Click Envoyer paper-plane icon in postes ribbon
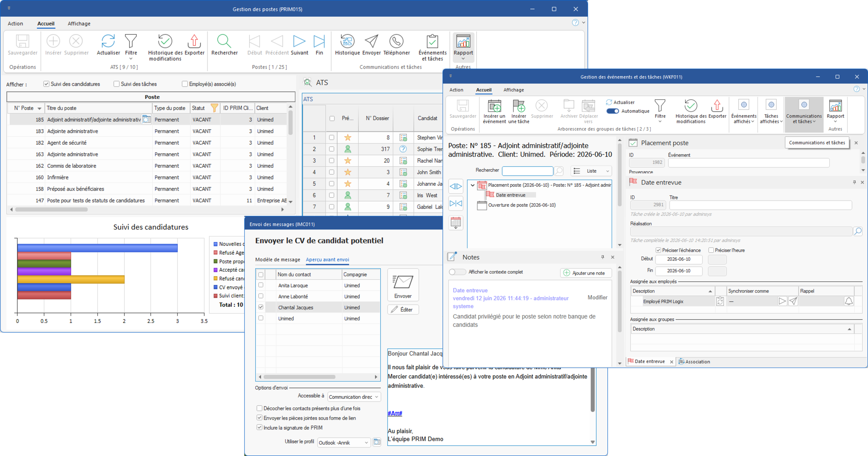The image size is (868, 456). point(371,41)
